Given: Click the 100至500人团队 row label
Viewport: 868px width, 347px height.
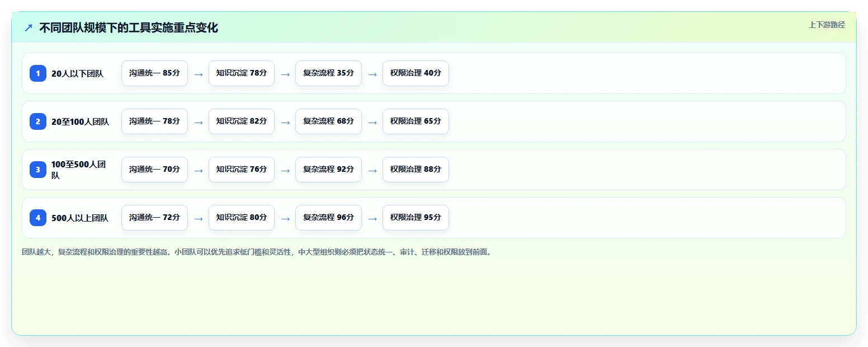Looking at the screenshot, I should 79,170.
